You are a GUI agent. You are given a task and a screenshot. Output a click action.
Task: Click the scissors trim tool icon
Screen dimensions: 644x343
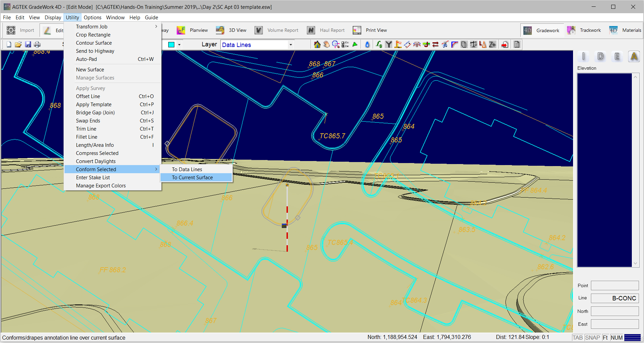[445, 45]
